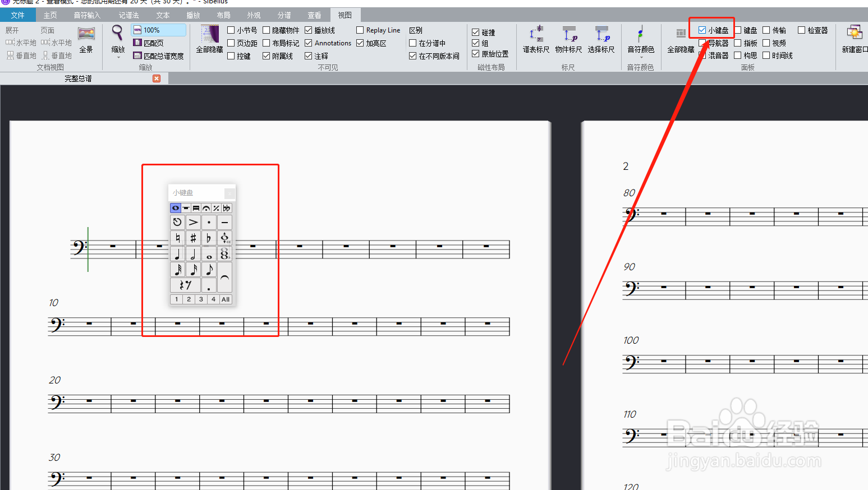The height and width of the screenshot is (490, 868).
Task: Open the 播放 Play ribbon tab
Action: click(x=193, y=15)
